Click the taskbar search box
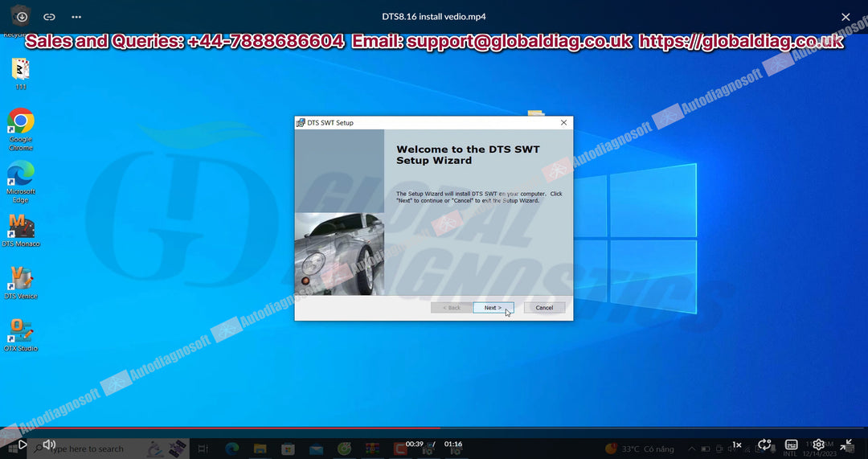The height and width of the screenshot is (459, 868). coord(108,449)
